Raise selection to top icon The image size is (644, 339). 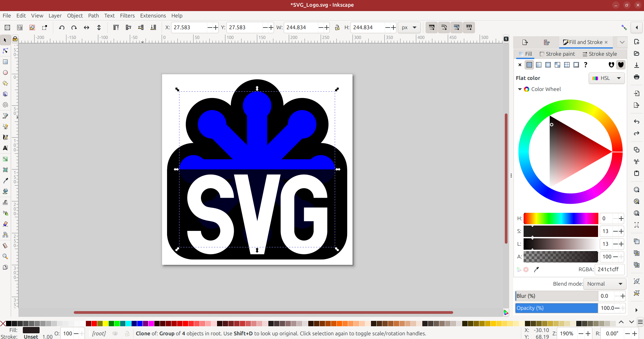(x=116, y=28)
